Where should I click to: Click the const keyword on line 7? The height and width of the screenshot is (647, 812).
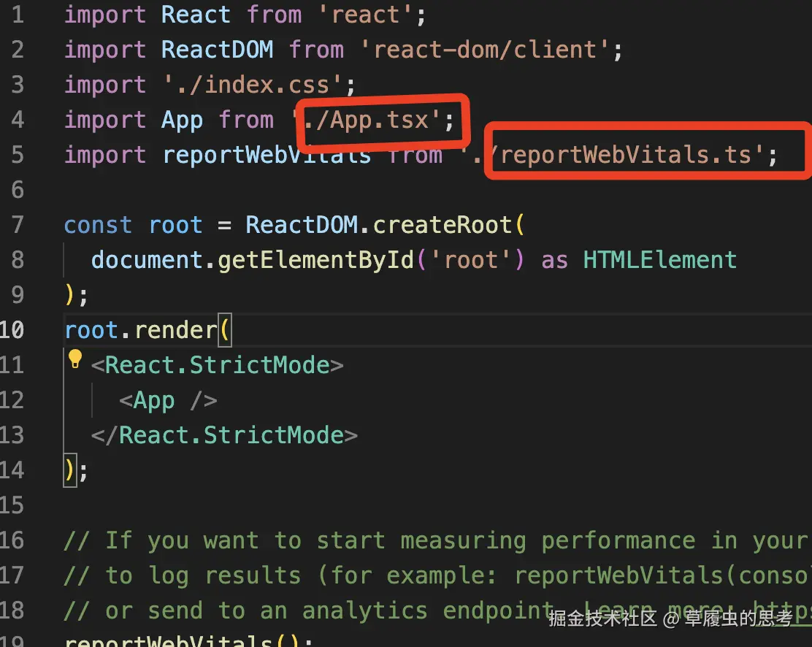coord(99,225)
